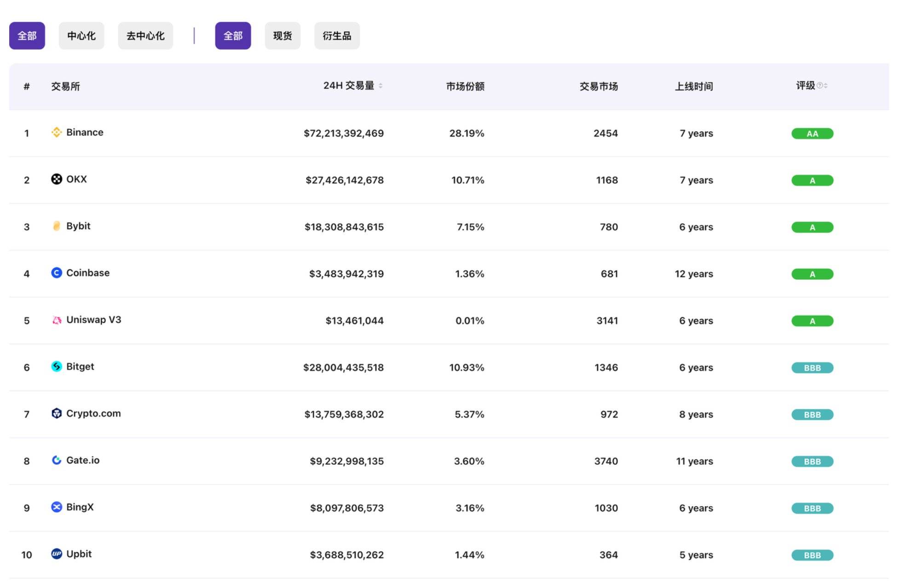Screen dimensions: 898x588
Task: Click the 24H 交易量 column header
Action: [x=349, y=86]
